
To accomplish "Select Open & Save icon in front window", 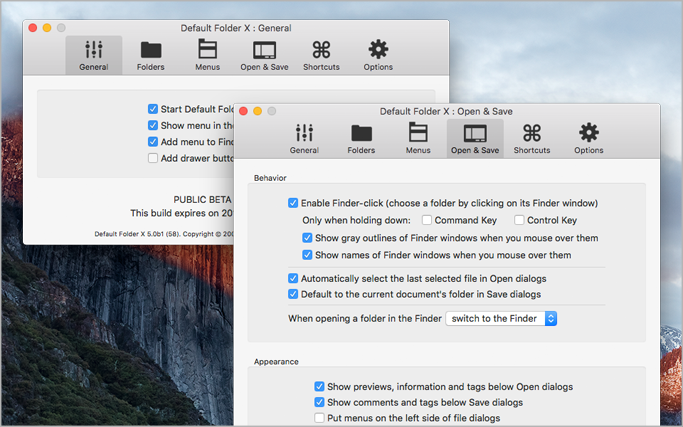I will (x=475, y=139).
